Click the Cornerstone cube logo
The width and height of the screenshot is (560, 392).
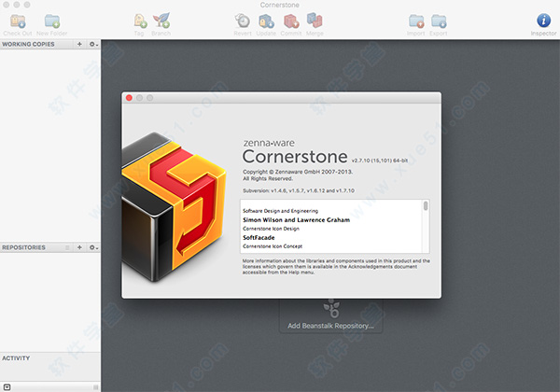(174, 206)
